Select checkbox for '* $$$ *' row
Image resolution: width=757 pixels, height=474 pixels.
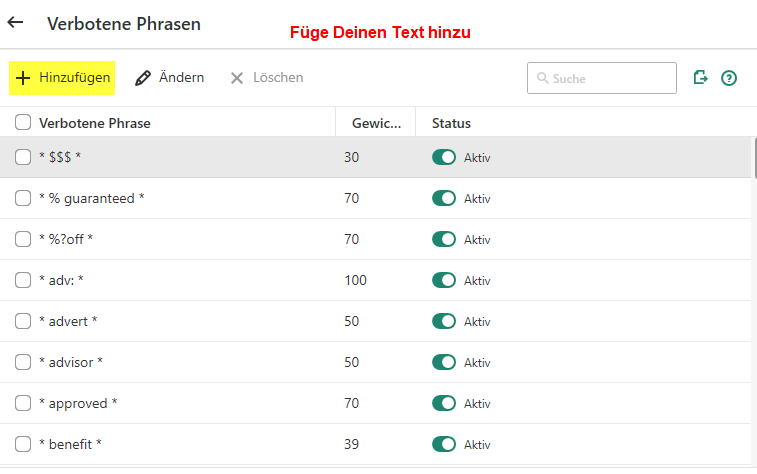23,157
